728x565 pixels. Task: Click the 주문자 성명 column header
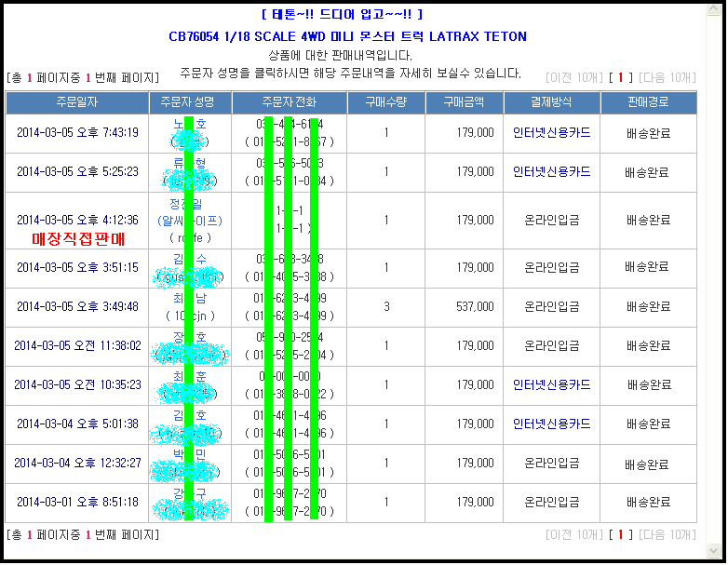[x=190, y=102]
